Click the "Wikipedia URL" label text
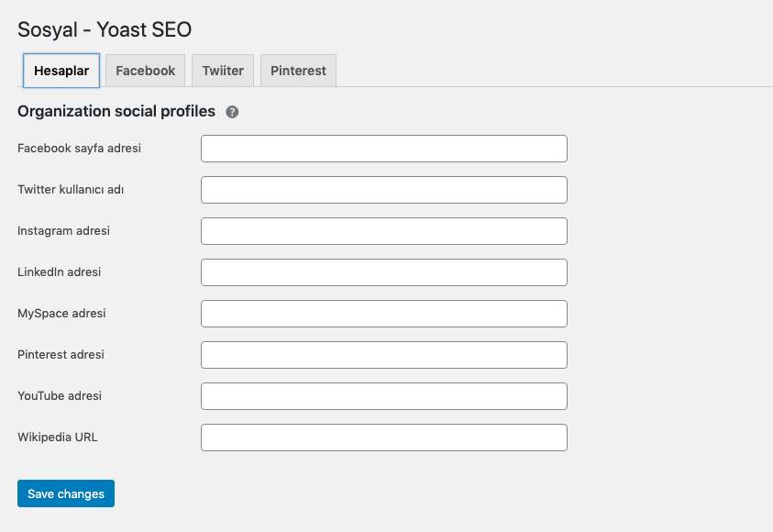Image resolution: width=773 pixels, height=532 pixels. (x=57, y=438)
